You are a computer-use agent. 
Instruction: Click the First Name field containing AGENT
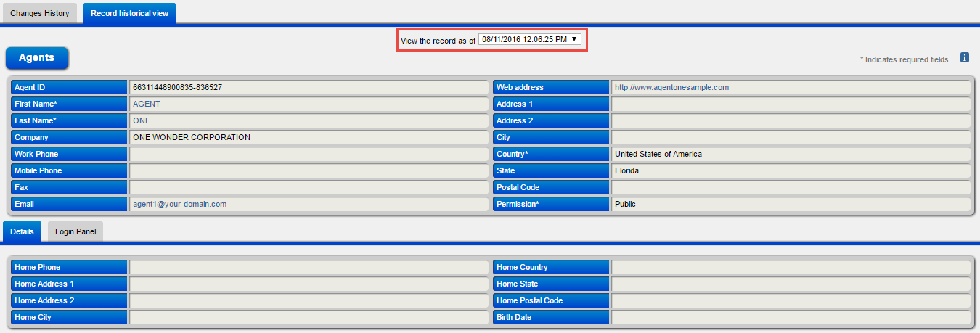pos(308,104)
